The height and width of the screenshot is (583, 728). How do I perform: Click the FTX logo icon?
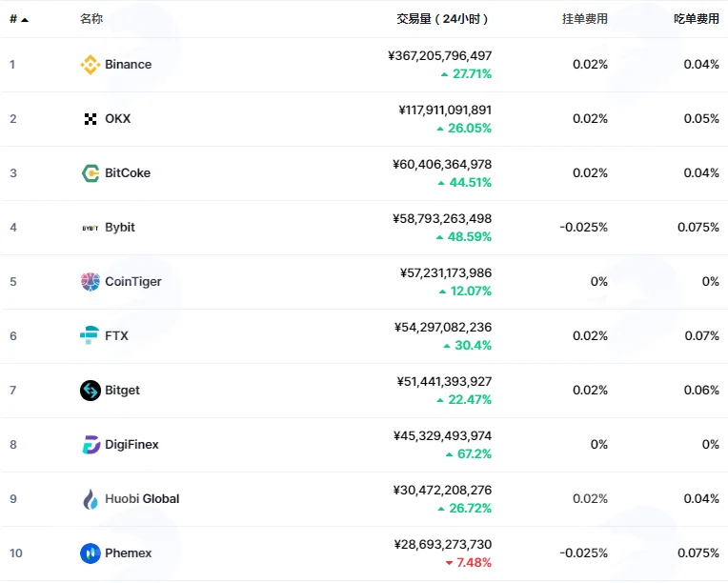[x=90, y=335]
